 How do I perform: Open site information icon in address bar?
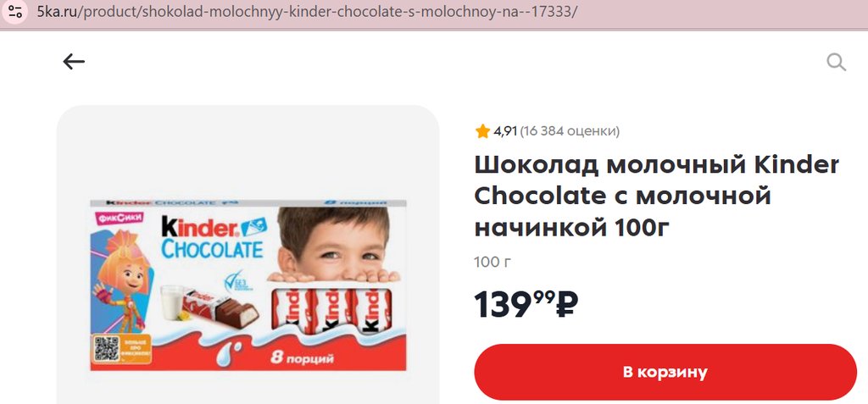15,12
